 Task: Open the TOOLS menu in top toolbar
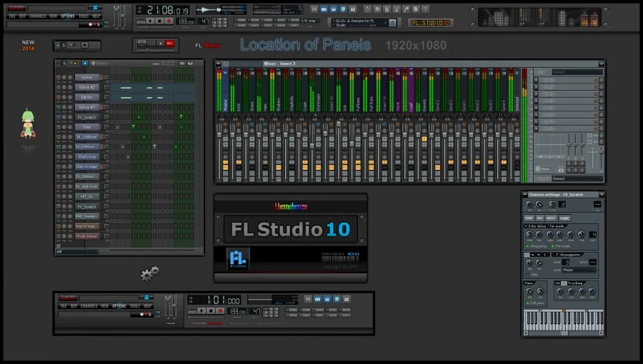[x=84, y=16]
